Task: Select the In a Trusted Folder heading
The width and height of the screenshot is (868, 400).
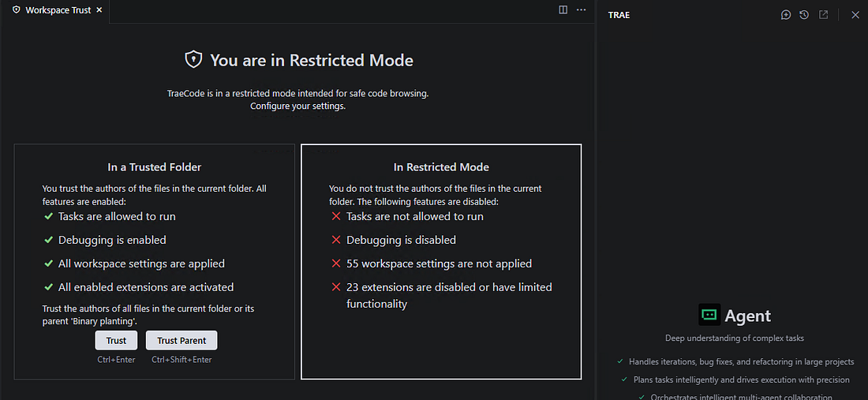Action: click(x=155, y=166)
